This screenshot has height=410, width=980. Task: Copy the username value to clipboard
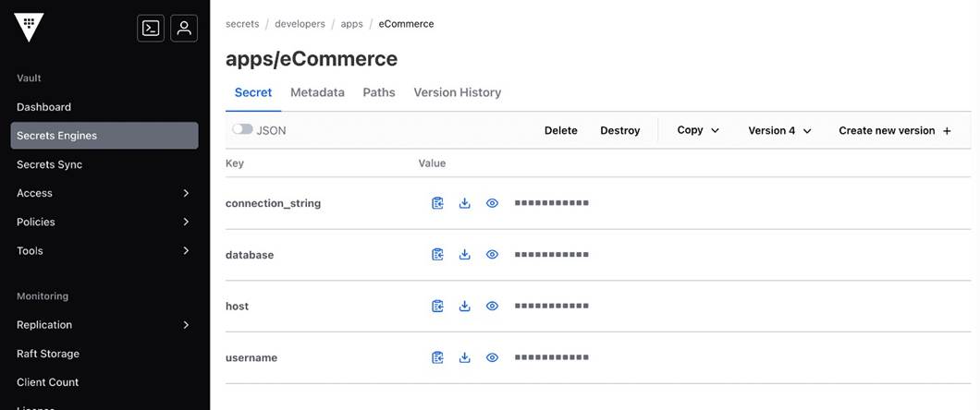(437, 358)
